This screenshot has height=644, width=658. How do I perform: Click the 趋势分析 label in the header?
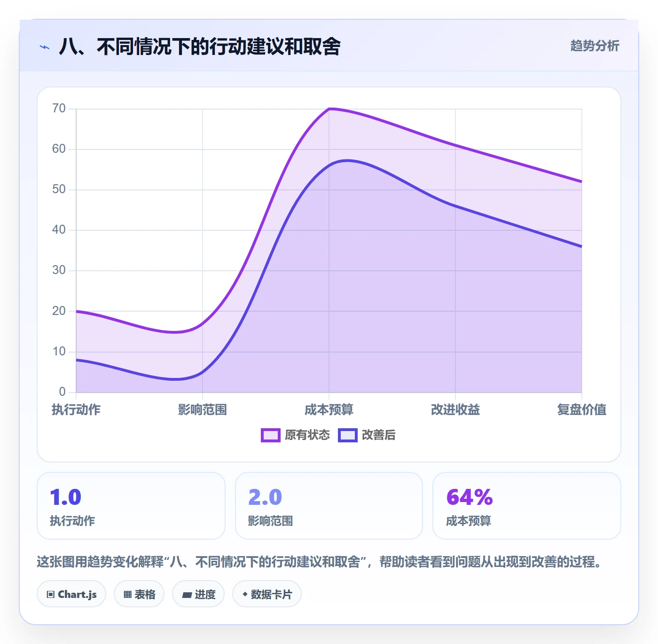coord(595,46)
